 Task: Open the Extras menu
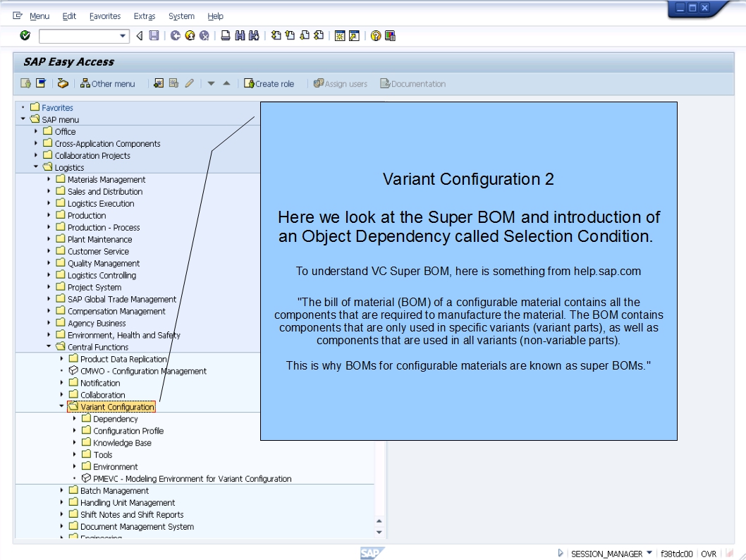pyautogui.click(x=144, y=16)
